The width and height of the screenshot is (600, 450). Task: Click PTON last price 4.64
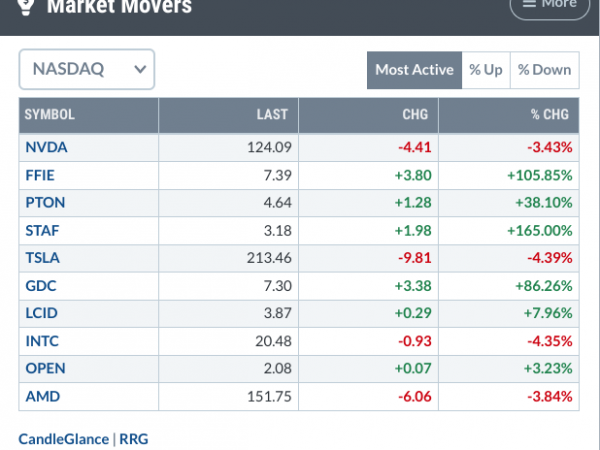point(278,202)
